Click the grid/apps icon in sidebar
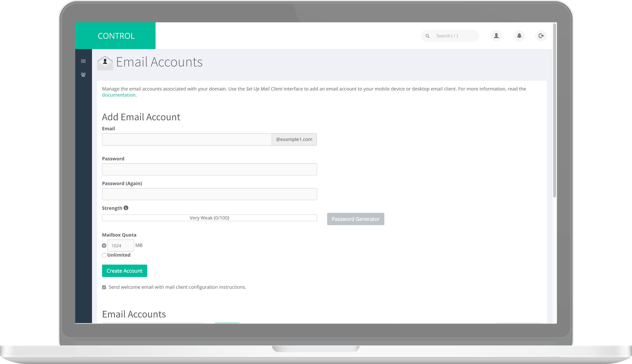632x364 pixels. (83, 61)
